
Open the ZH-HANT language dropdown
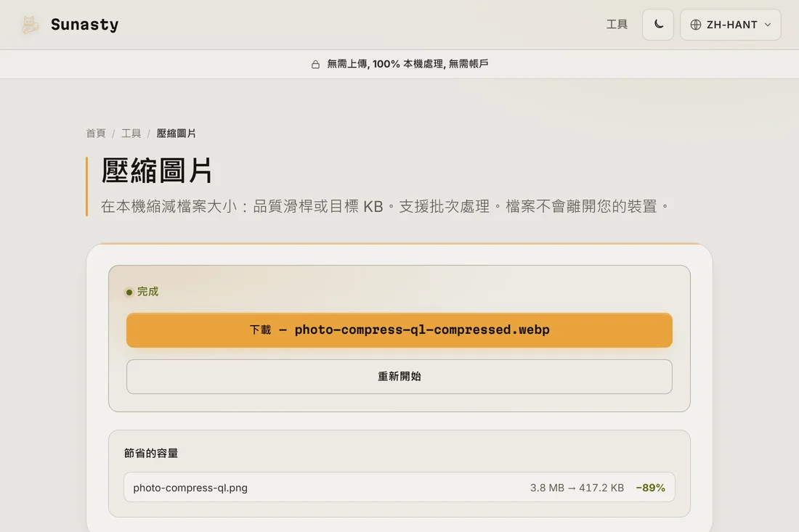click(x=730, y=25)
